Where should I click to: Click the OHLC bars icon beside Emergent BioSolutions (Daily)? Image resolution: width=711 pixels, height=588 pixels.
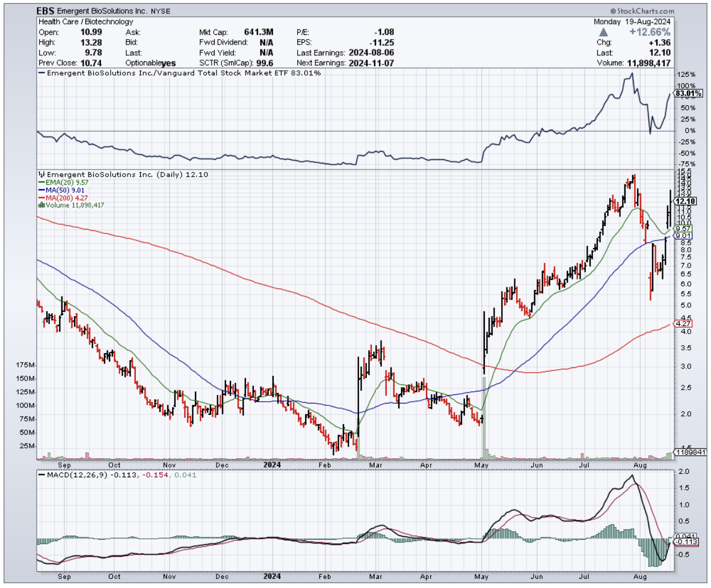click(x=41, y=174)
